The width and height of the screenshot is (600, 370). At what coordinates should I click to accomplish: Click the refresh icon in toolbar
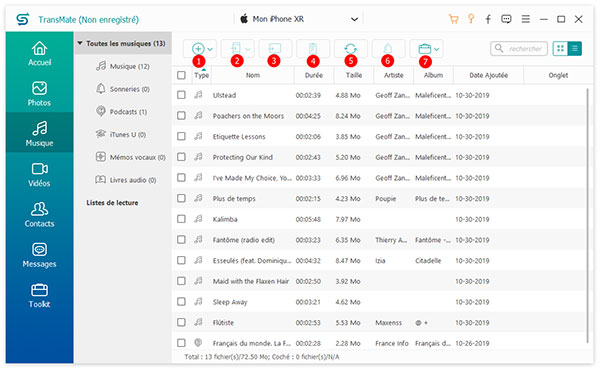coord(351,49)
